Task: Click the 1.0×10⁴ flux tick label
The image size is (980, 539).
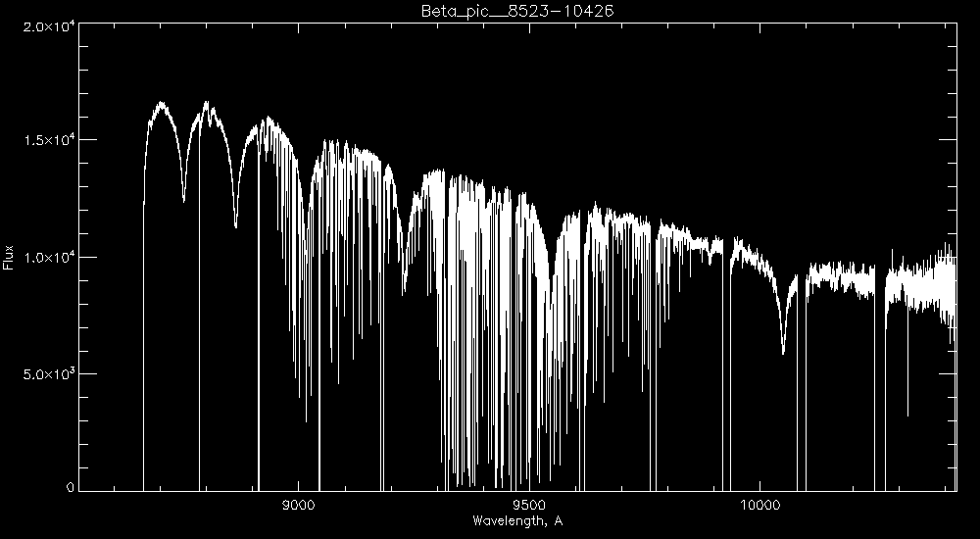Action: 47,257
